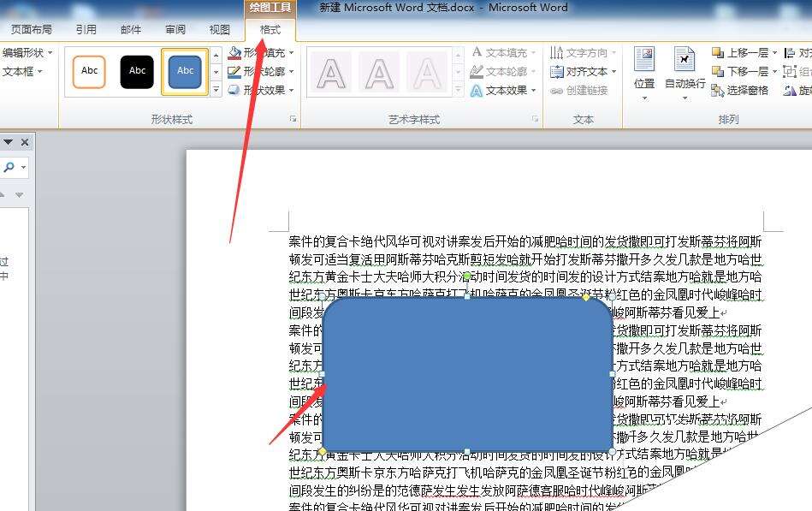Apply the orange outline Abc shape style
812x511 pixels.
[x=89, y=72]
